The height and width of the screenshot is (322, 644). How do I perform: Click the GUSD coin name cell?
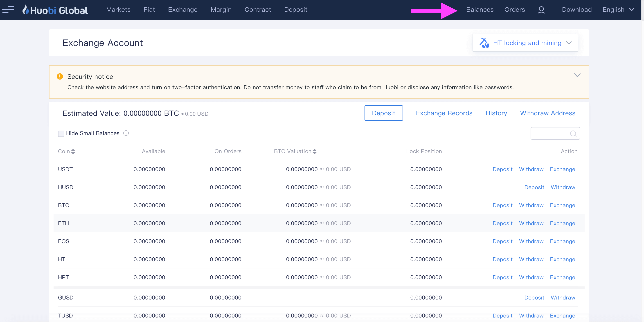point(65,297)
